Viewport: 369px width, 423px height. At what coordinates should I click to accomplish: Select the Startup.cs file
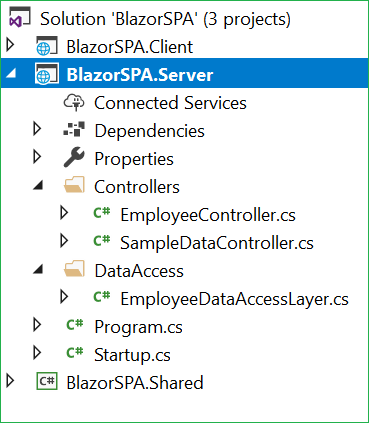132,355
